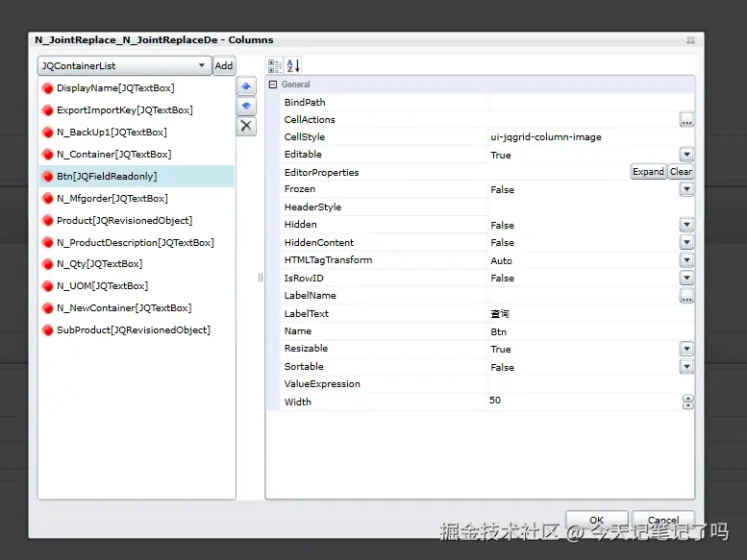Open the JQContainerList combo box

[x=124, y=65]
